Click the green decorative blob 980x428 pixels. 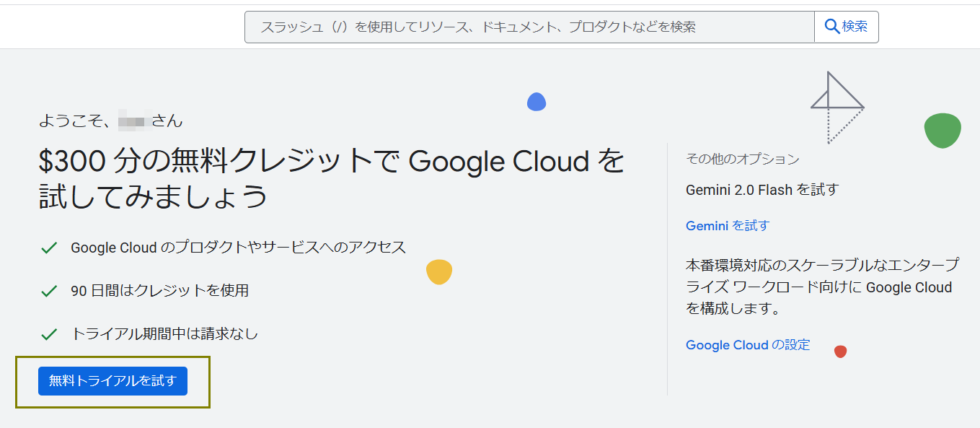click(942, 131)
